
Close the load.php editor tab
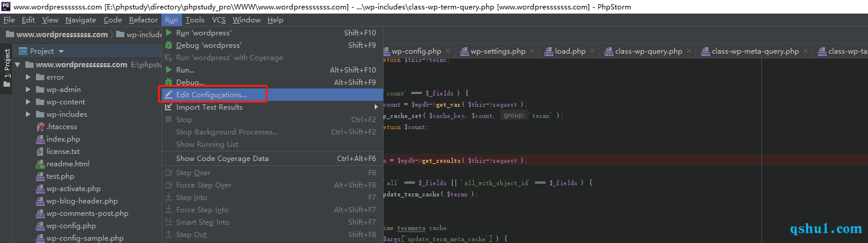pyautogui.click(x=593, y=51)
